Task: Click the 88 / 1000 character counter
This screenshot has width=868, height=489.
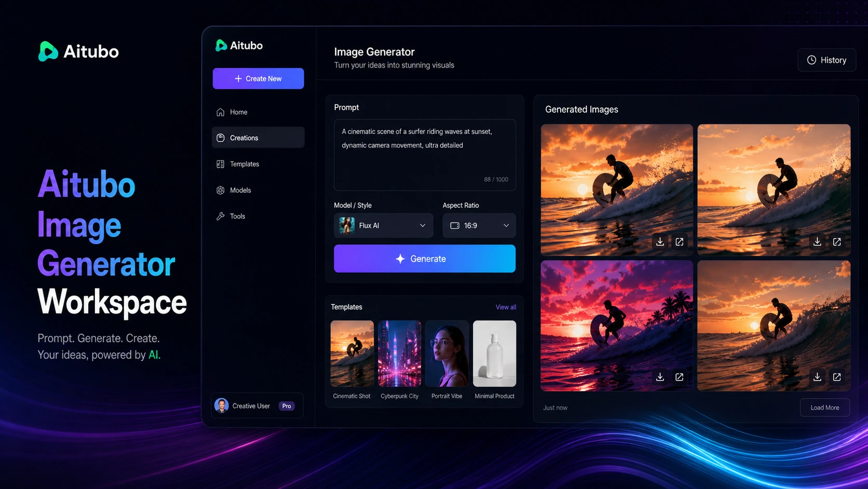Action: click(x=496, y=179)
